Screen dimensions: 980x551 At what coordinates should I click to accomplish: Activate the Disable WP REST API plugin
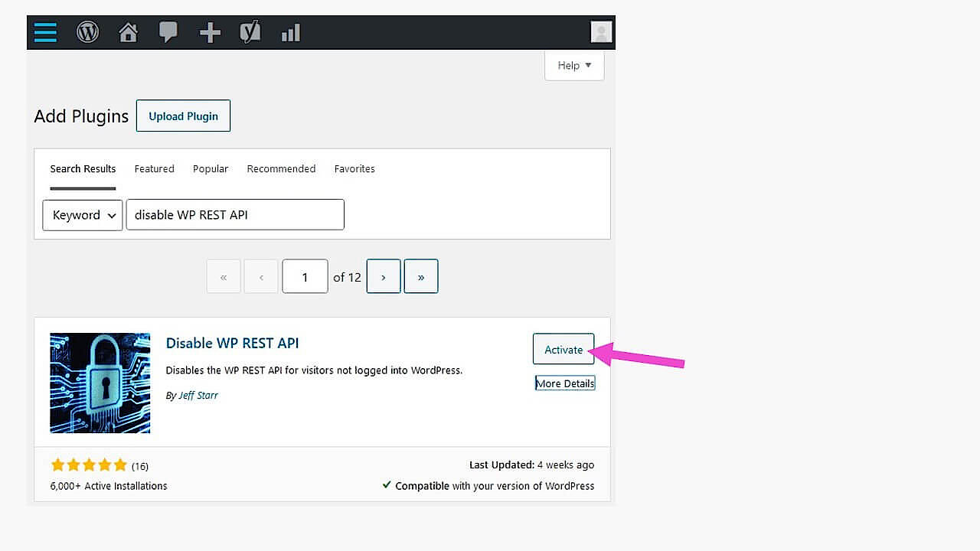click(563, 350)
